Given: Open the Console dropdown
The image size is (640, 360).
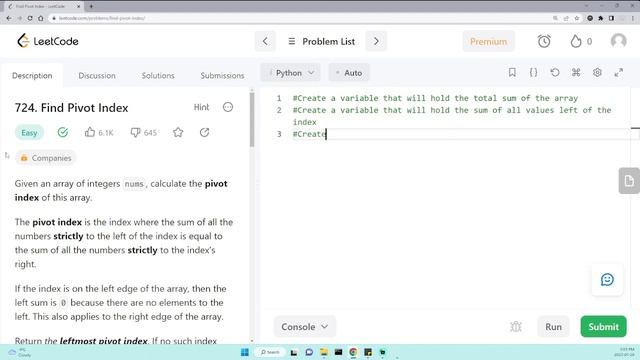Looking at the screenshot, I should pos(304,327).
